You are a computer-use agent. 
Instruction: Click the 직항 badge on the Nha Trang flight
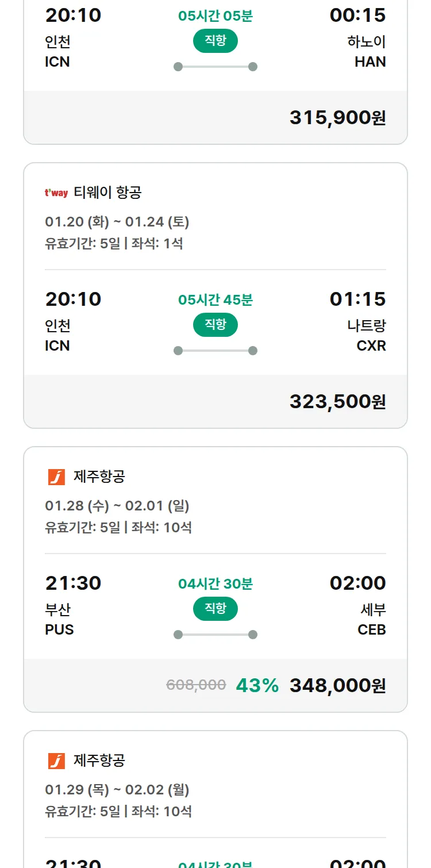tap(215, 325)
